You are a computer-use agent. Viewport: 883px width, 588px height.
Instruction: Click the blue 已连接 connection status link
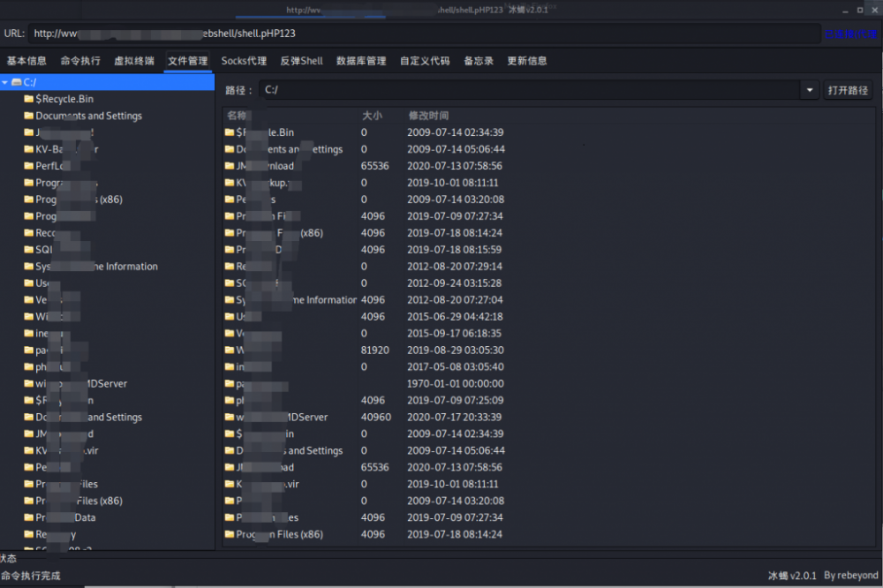pyautogui.click(x=849, y=34)
